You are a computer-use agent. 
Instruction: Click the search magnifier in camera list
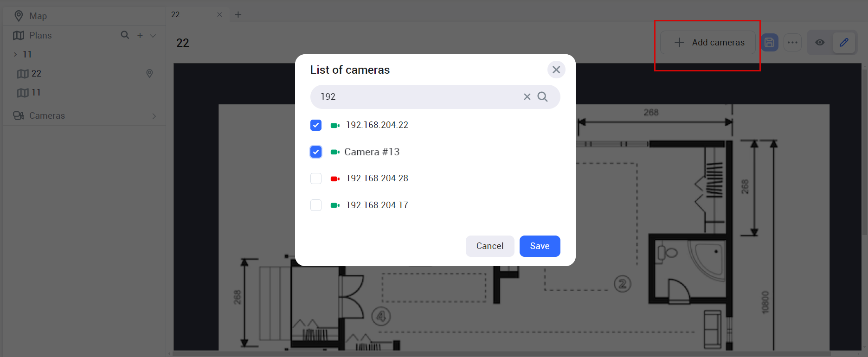(x=542, y=97)
